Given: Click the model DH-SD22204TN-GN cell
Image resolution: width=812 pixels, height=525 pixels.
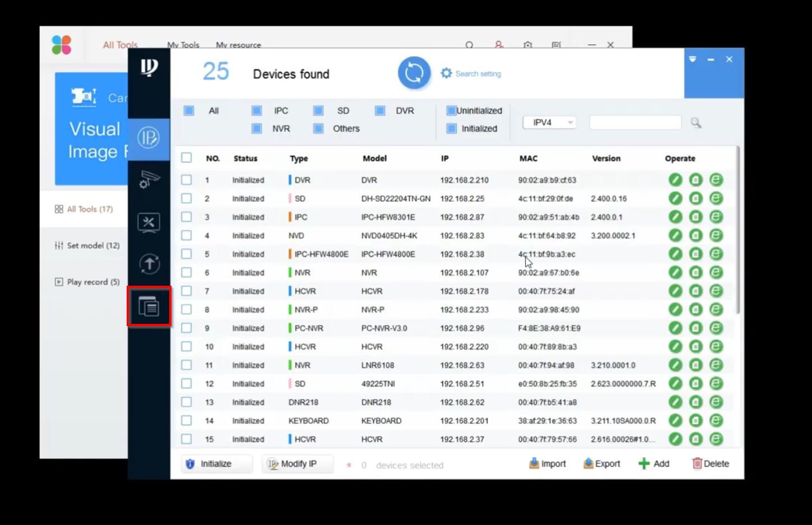Looking at the screenshot, I should pos(396,198).
